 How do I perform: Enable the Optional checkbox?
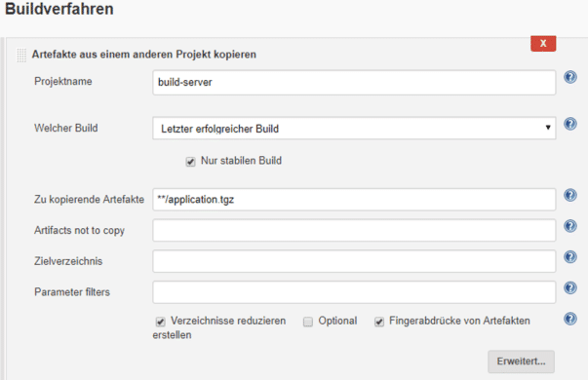[308, 322]
